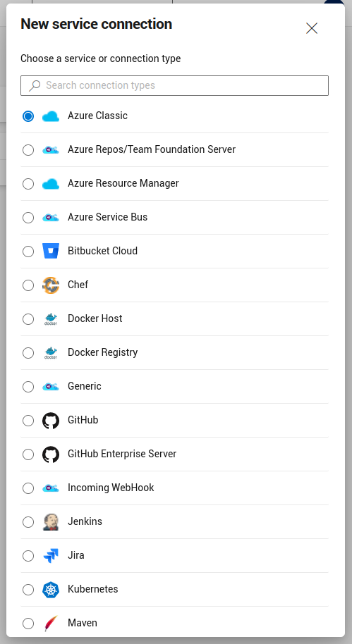Image resolution: width=352 pixels, height=644 pixels.
Task: Click the 'Jenkins' label text
Action: 85,521
